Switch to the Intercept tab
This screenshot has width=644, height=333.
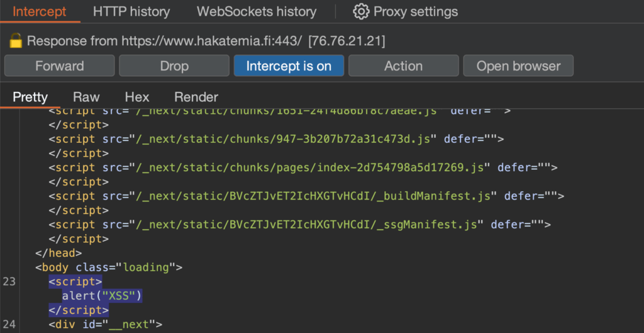point(39,11)
